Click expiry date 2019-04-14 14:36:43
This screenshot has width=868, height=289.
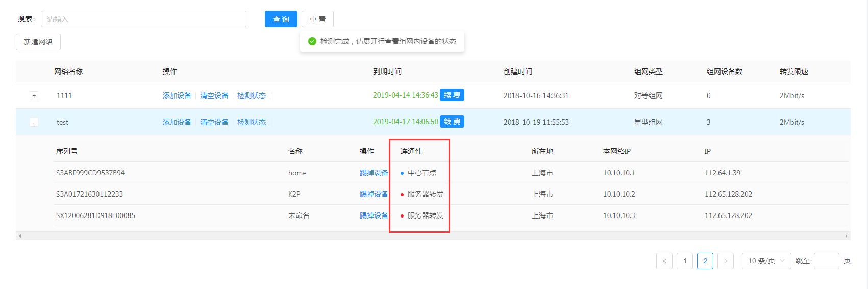click(406, 95)
